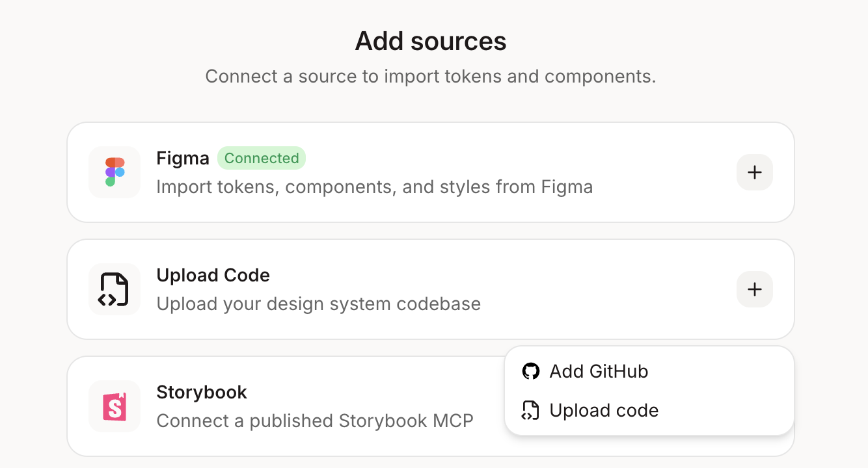Click "Import tokens, components, and styles from Figma"

pos(375,187)
